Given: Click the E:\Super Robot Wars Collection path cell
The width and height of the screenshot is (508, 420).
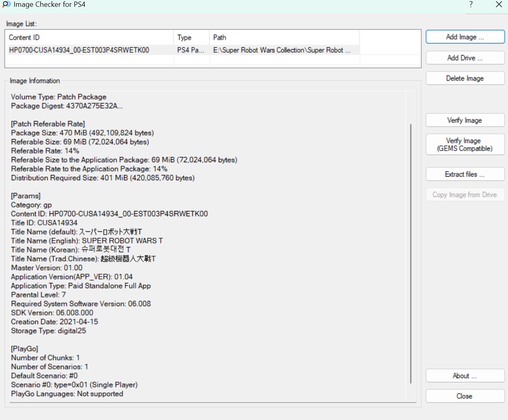Looking at the screenshot, I should (x=282, y=50).
